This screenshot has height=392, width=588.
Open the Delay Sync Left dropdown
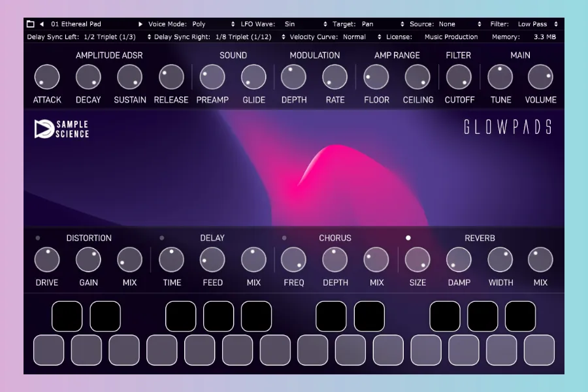(x=89, y=37)
